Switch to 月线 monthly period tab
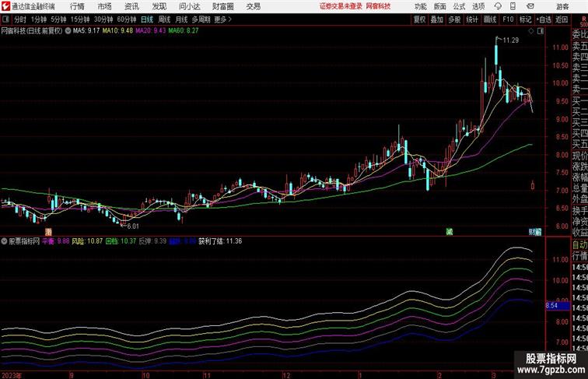The height and width of the screenshot is (379, 588). point(181,19)
